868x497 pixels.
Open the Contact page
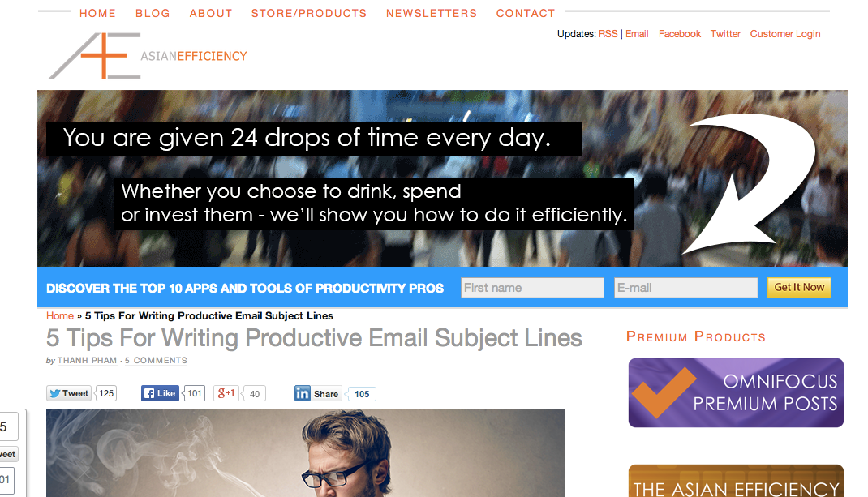pyautogui.click(x=526, y=13)
